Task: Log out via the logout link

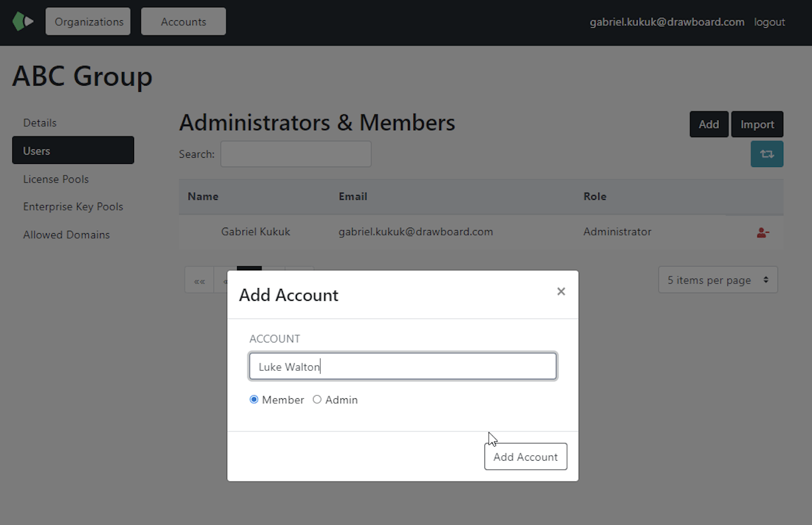Action: tap(769, 21)
